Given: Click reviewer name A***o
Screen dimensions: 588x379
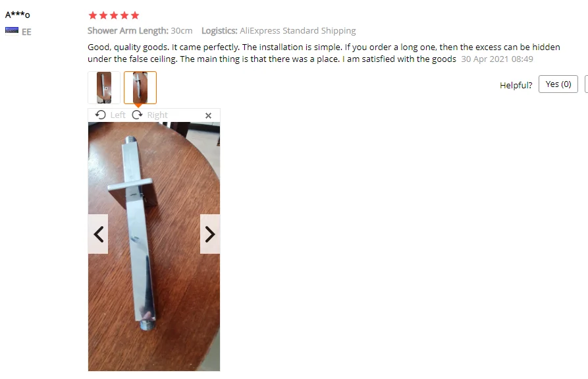Looking at the screenshot, I should click(x=18, y=15).
